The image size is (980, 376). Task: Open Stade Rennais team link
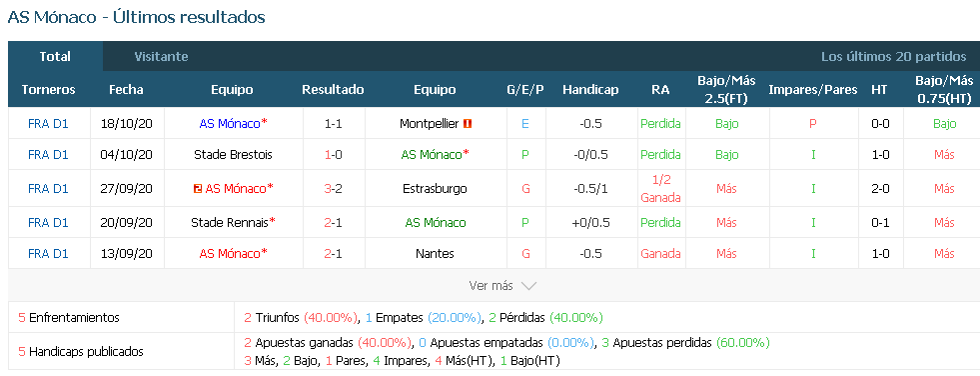(x=230, y=223)
